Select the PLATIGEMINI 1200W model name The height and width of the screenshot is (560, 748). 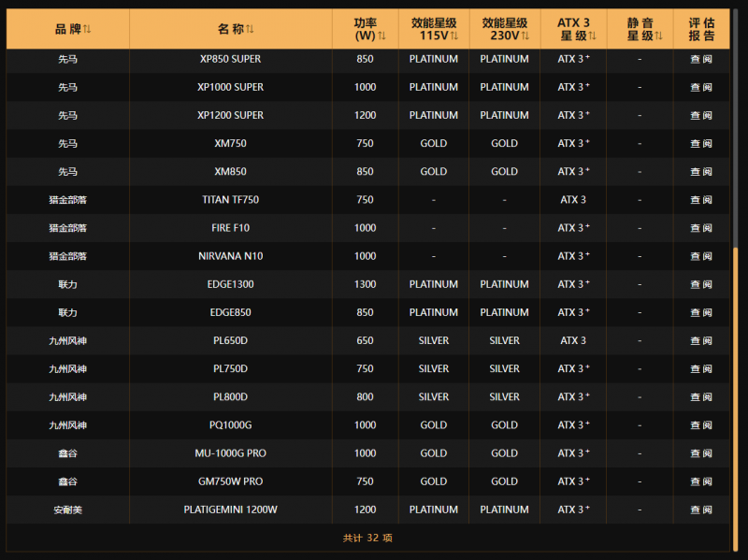coord(230,510)
